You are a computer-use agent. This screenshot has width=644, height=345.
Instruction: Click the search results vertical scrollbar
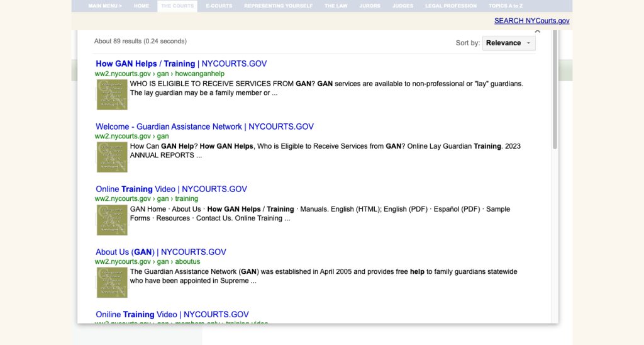[x=554, y=94]
